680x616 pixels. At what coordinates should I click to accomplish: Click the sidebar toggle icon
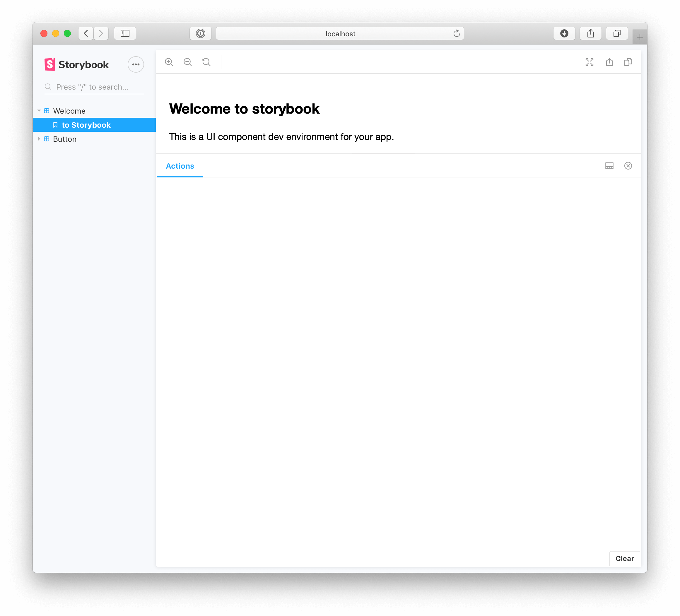125,34
